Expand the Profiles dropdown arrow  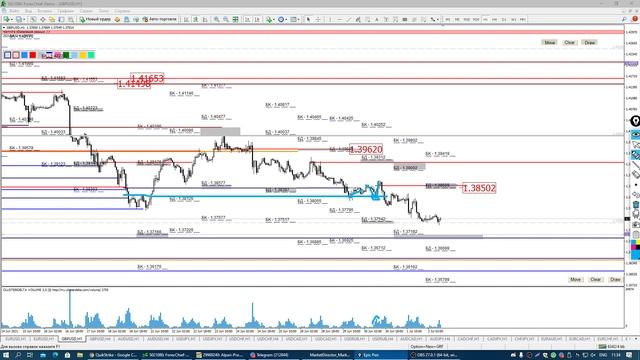24,19
